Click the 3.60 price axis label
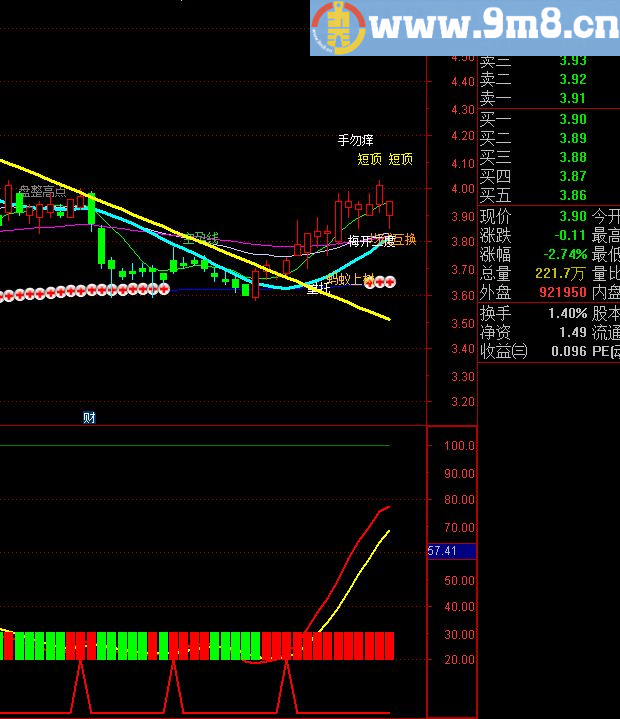 (463, 295)
